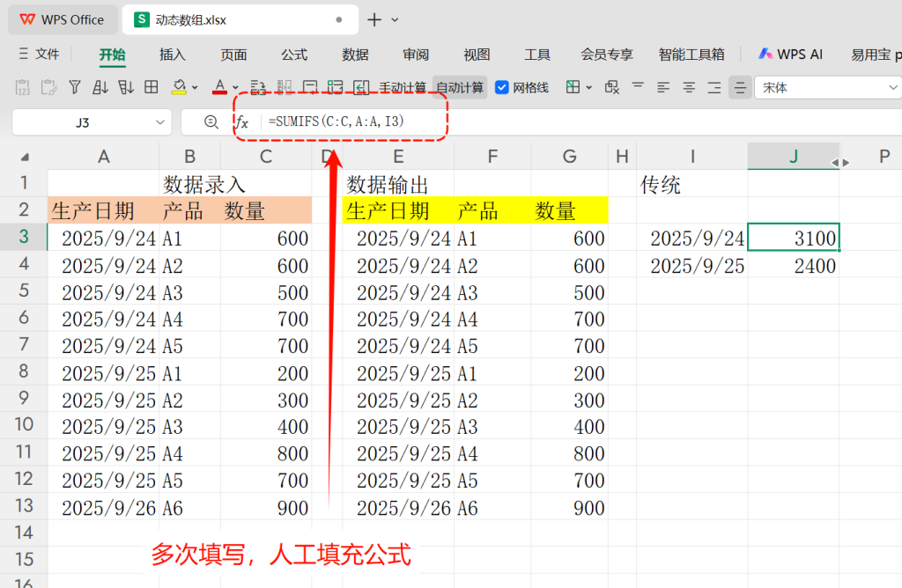
Task: Click the green table style icon
Action: pos(573,87)
